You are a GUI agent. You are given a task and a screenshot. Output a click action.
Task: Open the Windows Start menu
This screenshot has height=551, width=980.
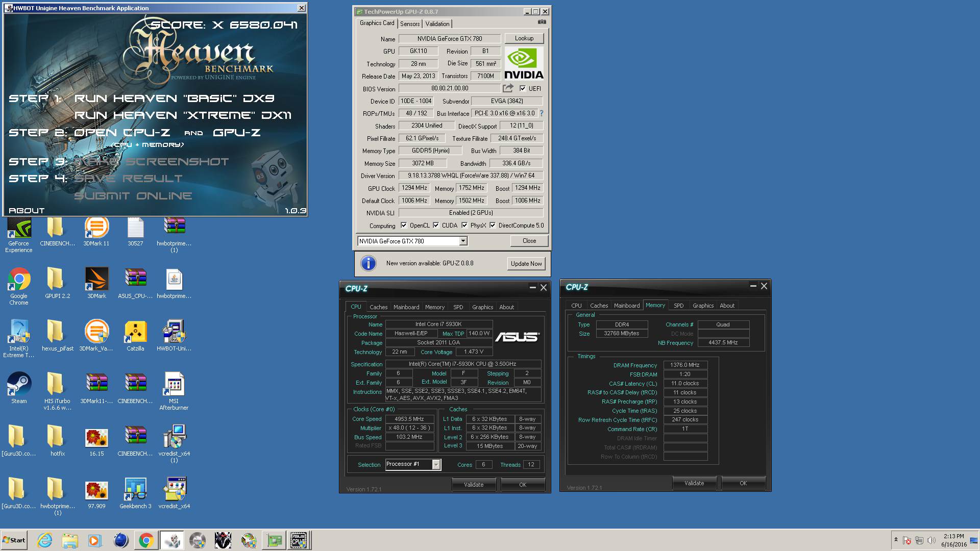(x=14, y=540)
